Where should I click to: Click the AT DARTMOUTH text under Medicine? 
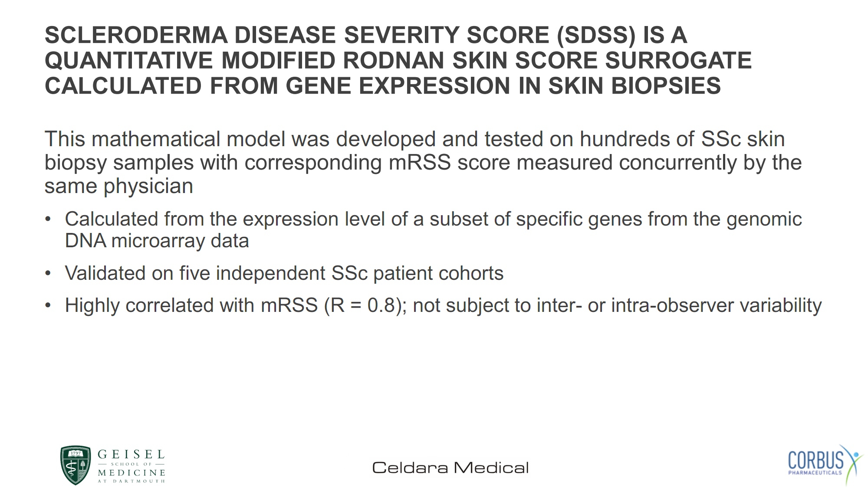tap(132, 481)
